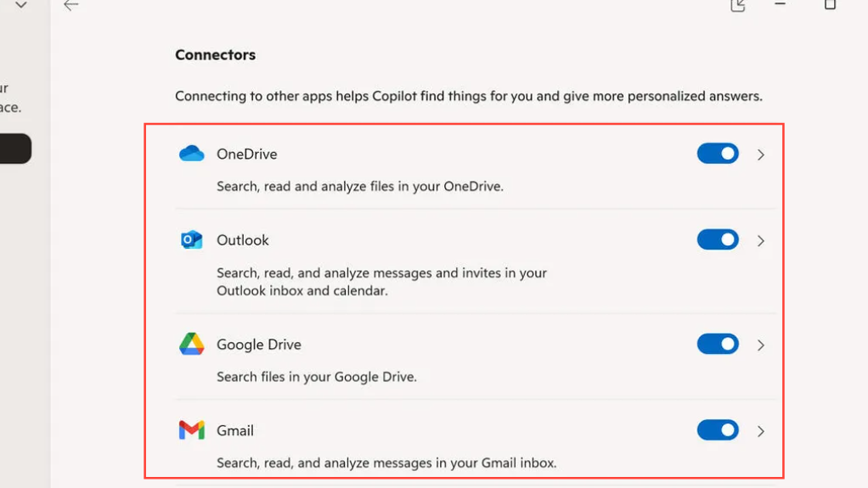Viewport: 868px width, 488px height.
Task: Open Outlook connector details chevron
Action: 761,241
